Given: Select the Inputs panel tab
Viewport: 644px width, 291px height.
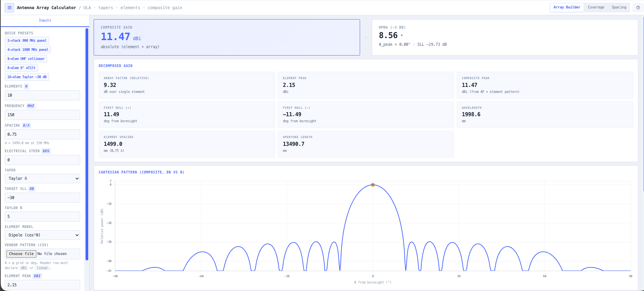Looking at the screenshot, I should click(45, 21).
